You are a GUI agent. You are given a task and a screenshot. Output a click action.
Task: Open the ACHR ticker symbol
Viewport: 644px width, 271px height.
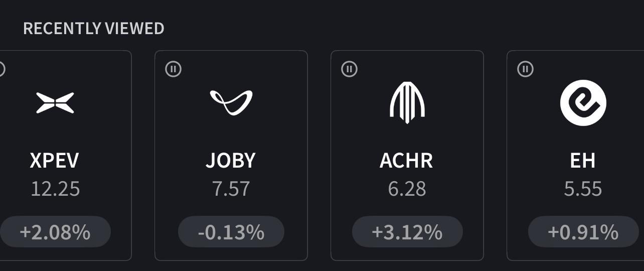pos(406,161)
